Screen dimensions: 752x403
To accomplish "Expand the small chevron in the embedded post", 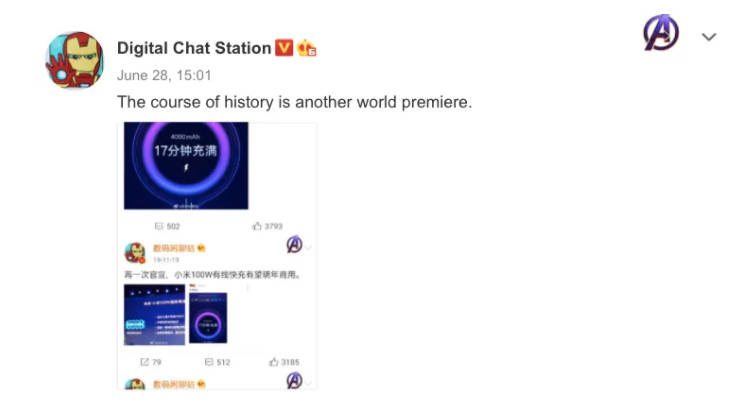I will click(x=309, y=248).
